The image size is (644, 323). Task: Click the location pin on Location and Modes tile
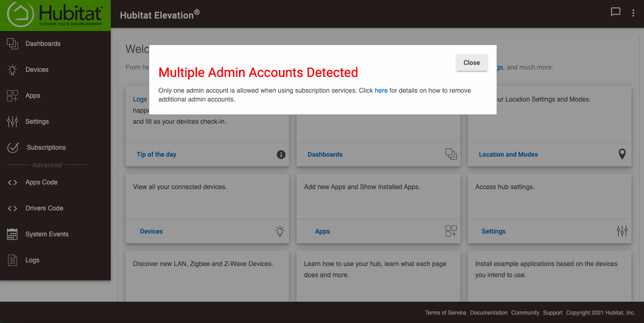[x=622, y=154]
